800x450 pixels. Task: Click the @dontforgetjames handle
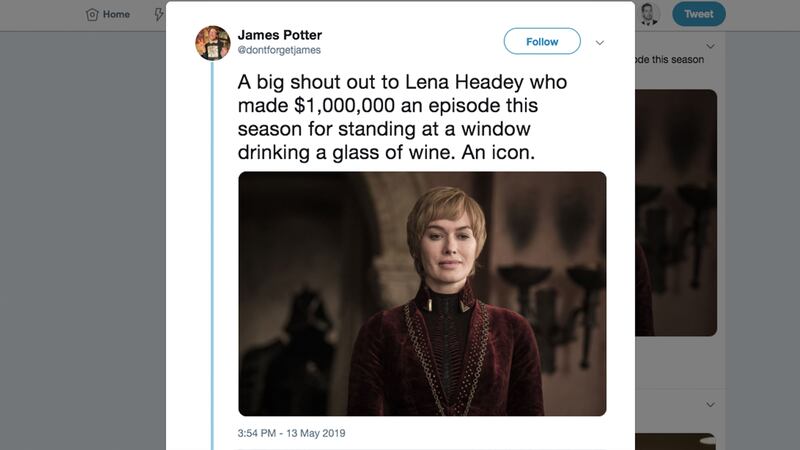tap(279, 50)
